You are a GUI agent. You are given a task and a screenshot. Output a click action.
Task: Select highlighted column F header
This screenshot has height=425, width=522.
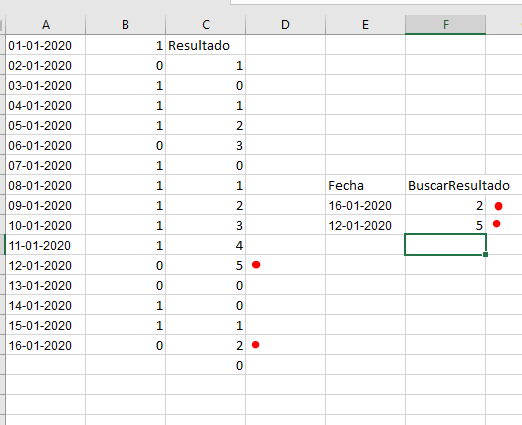coord(445,25)
